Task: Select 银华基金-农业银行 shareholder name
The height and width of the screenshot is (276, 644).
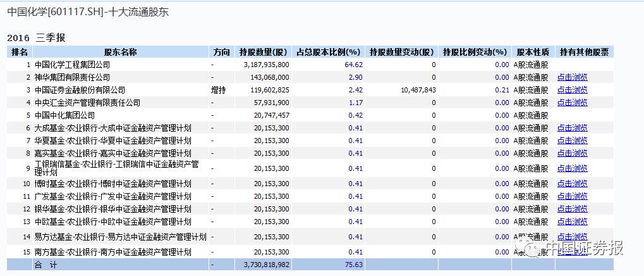Action: 113,209
